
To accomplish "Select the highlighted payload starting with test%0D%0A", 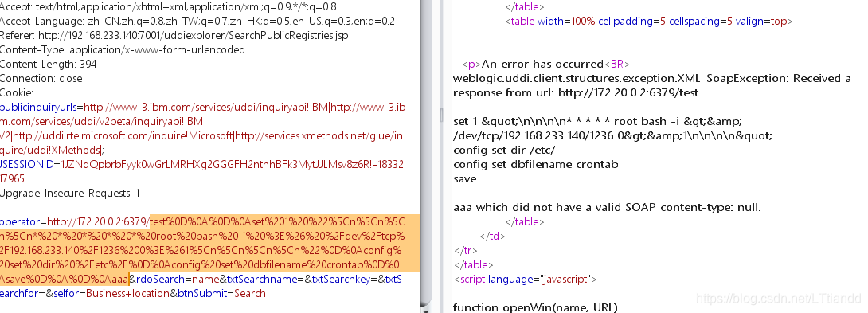I will 209,250.
